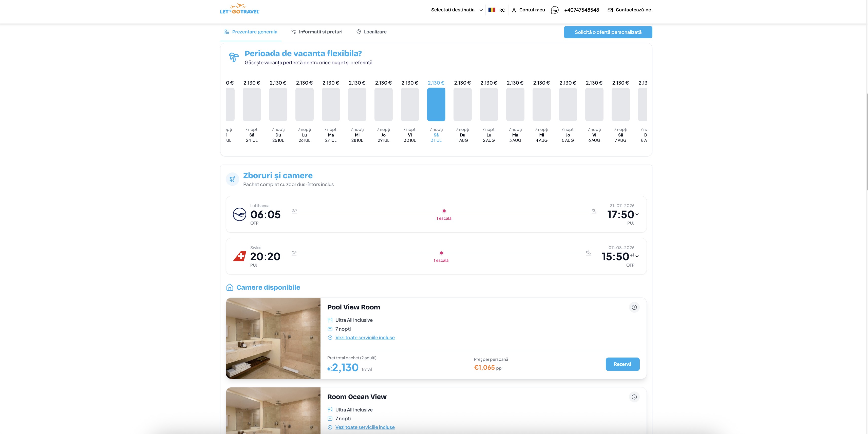
Task: Click the sliders icon in Informatii si preturi tab
Action: pos(293,32)
